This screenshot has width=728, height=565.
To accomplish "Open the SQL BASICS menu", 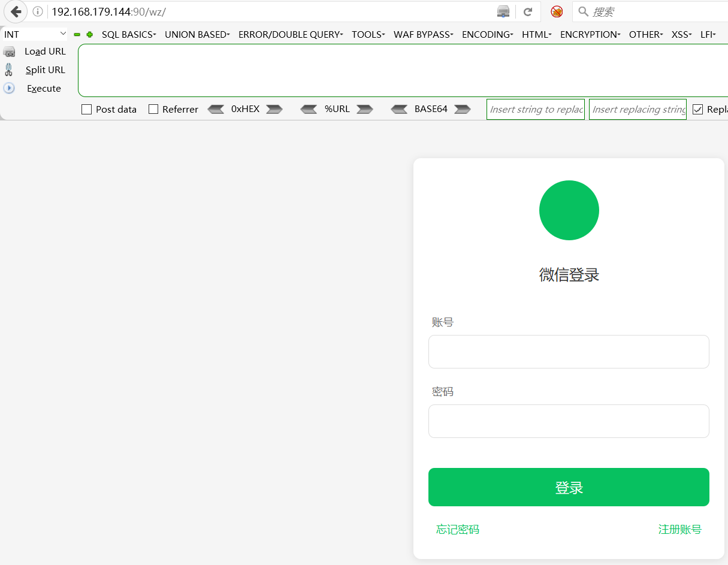I will (129, 34).
